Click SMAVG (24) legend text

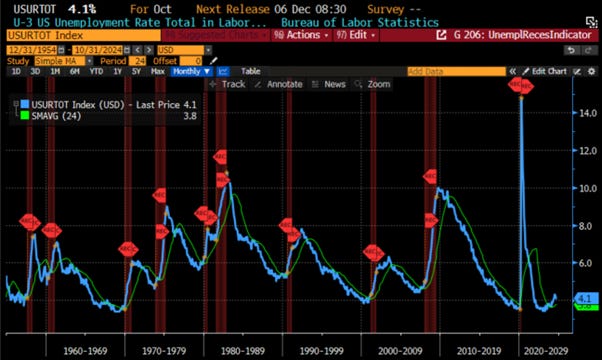click(x=56, y=116)
